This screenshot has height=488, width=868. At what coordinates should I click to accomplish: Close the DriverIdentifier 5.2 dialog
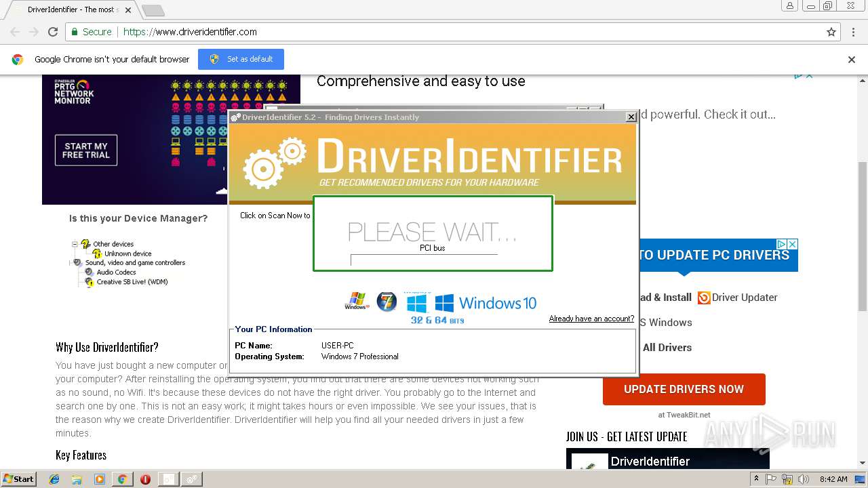(631, 117)
